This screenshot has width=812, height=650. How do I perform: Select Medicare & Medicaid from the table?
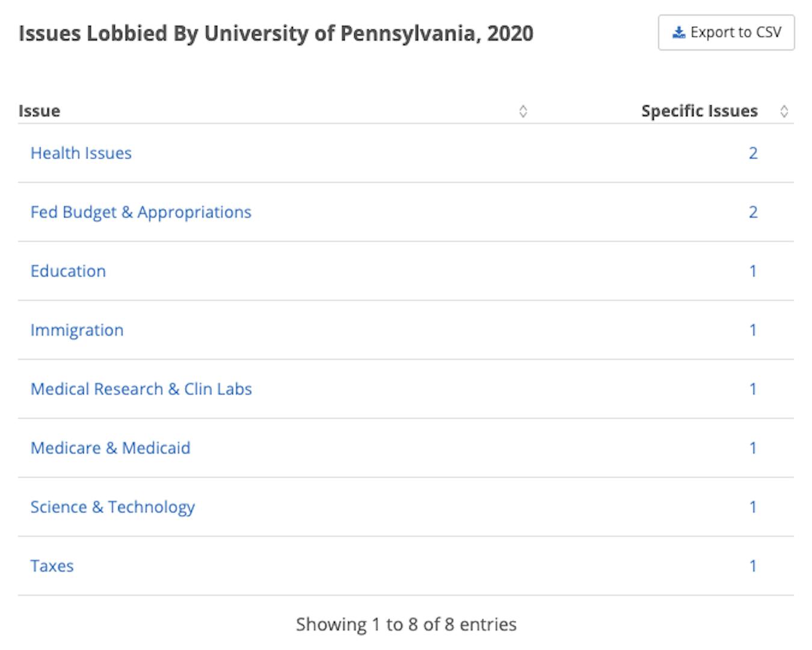tap(111, 448)
